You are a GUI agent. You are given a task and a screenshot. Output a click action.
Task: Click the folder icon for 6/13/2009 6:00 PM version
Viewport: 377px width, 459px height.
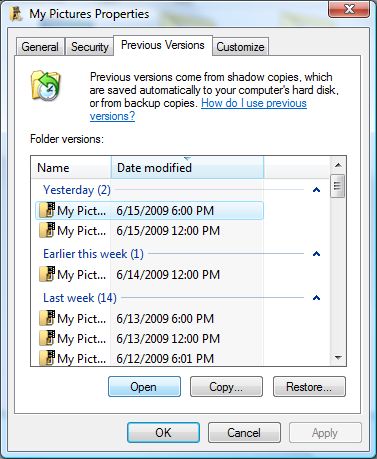coord(47,318)
